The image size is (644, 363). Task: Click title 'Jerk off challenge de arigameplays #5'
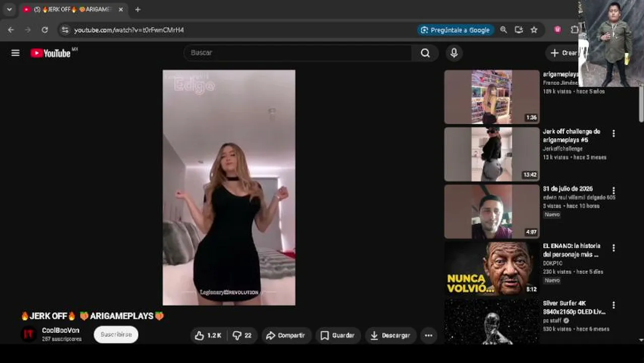pyautogui.click(x=571, y=136)
